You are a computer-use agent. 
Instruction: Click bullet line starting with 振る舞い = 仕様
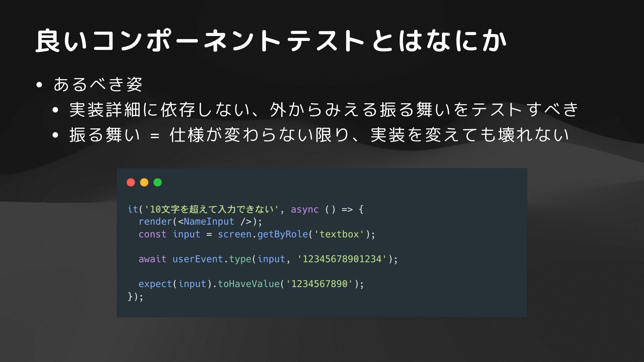click(x=319, y=135)
